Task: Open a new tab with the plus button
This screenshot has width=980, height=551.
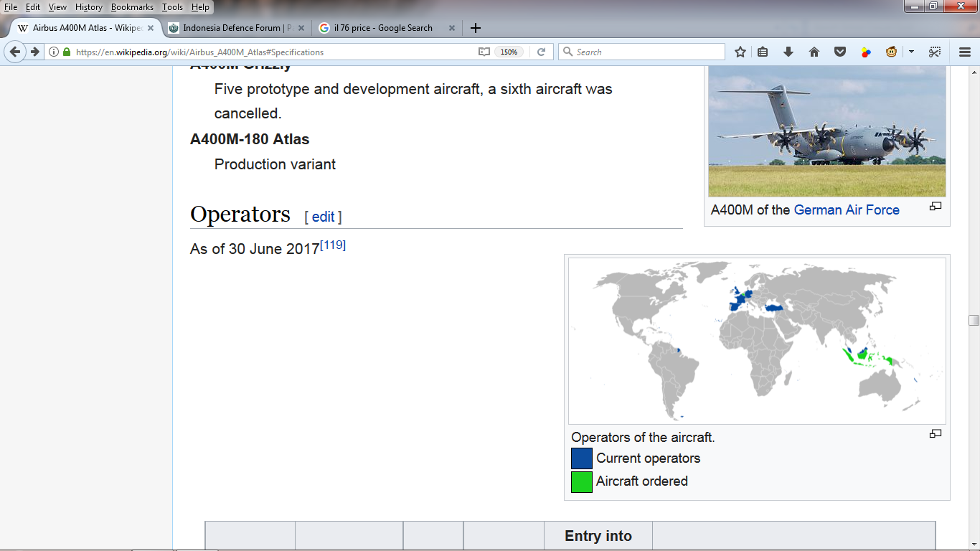Action: [475, 28]
